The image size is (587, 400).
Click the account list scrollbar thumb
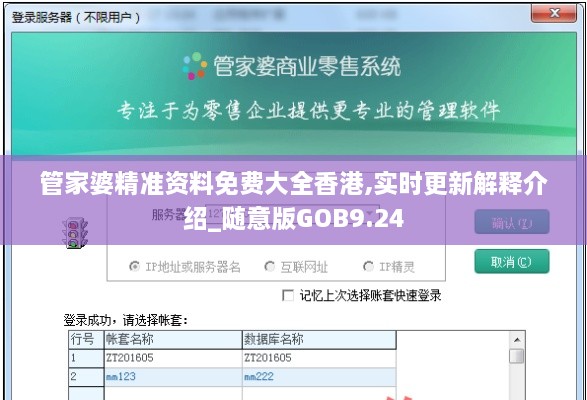pyautogui.click(x=517, y=356)
